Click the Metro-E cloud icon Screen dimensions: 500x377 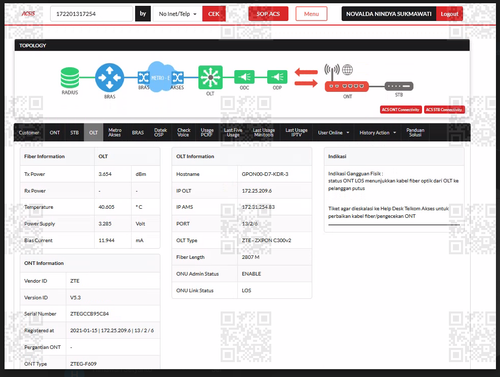pos(160,77)
